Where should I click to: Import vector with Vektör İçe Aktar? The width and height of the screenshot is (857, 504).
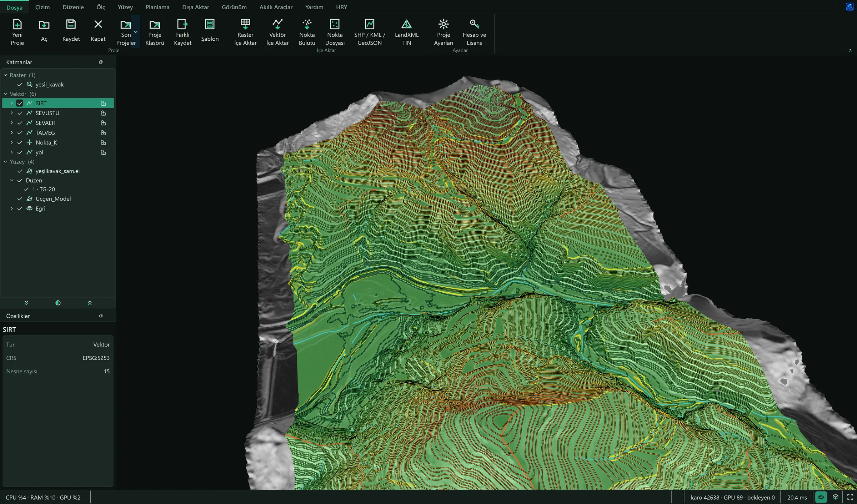point(277,32)
